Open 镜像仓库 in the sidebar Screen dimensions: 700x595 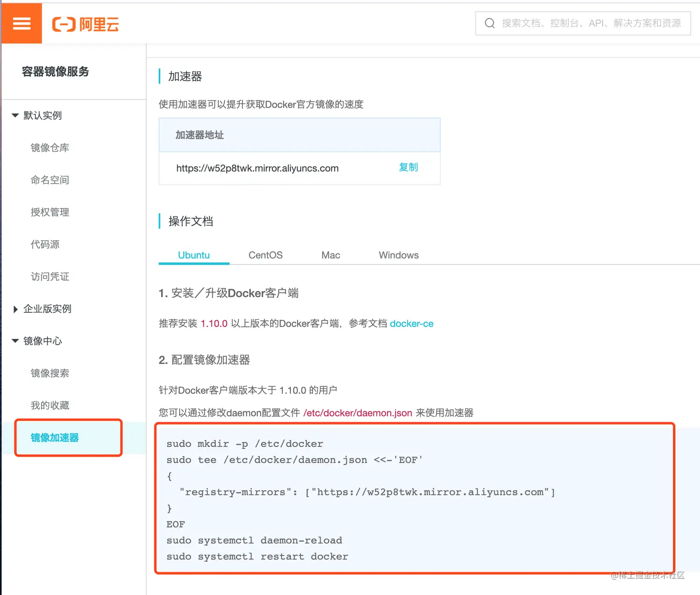[x=50, y=148]
